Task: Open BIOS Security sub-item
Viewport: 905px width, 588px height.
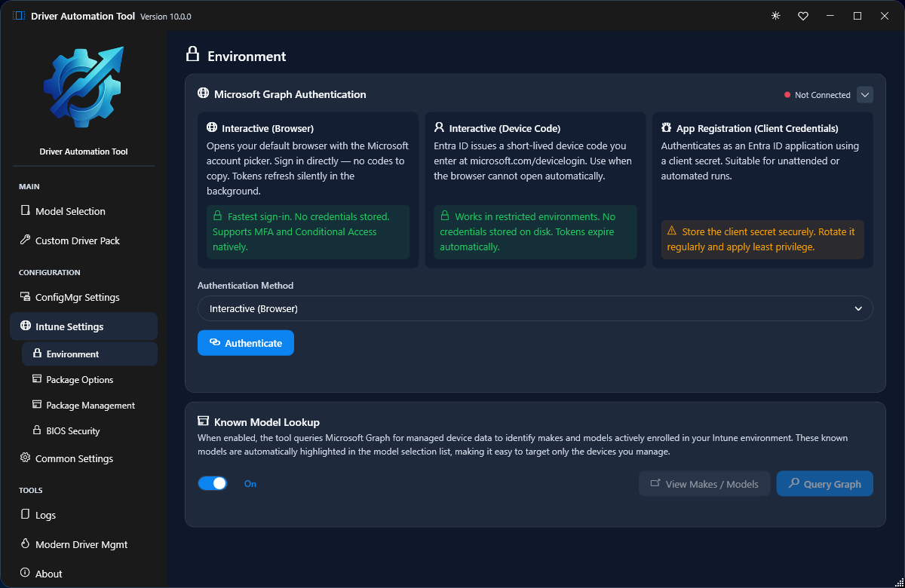Action: click(90, 430)
